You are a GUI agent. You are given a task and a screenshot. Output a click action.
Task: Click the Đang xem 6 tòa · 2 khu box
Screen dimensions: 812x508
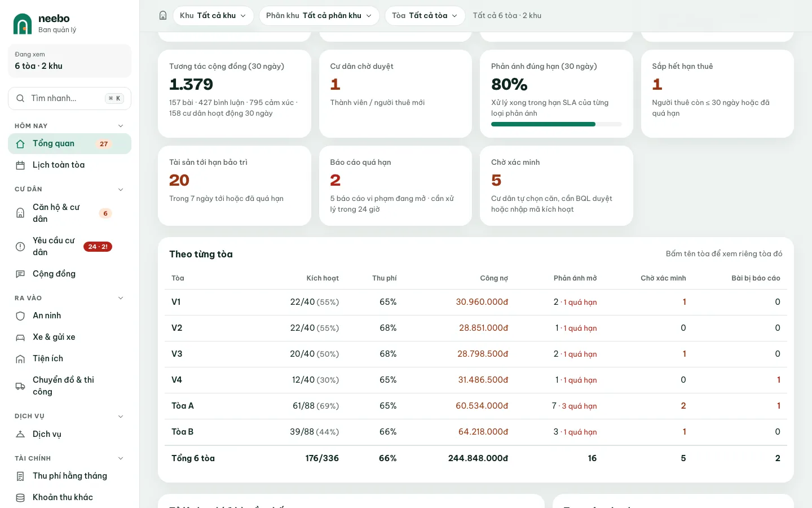(x=69, y=61)
